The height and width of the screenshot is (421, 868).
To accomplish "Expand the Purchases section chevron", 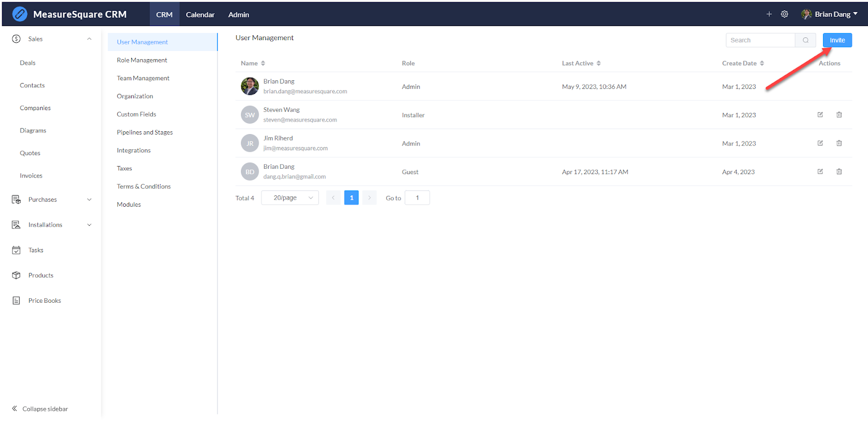I will (x=90, y=200).
